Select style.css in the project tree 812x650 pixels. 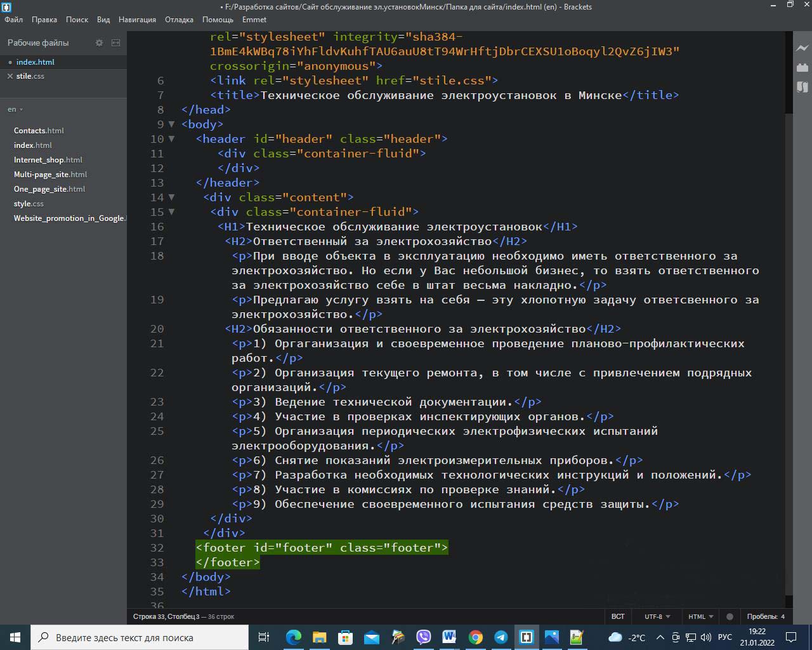click(29, 204)
